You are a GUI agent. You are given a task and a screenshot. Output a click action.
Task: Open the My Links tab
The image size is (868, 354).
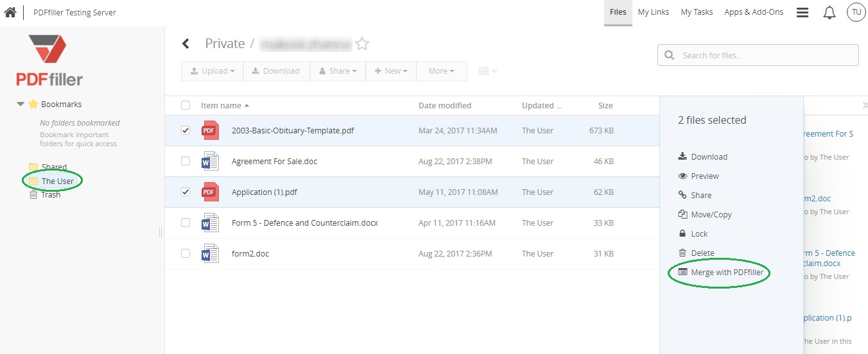(654, 12)
